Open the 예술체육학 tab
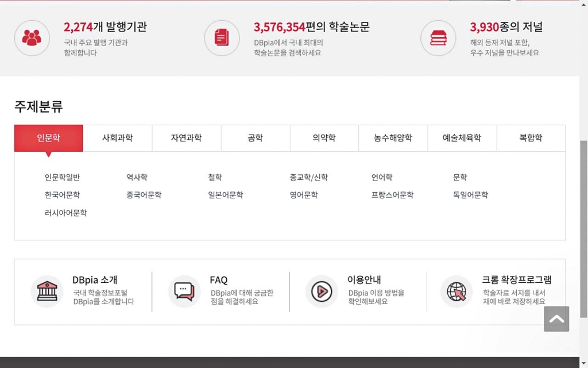Image resolution: width=588 pixels, height=368 pixels. [x=462, y=138]
